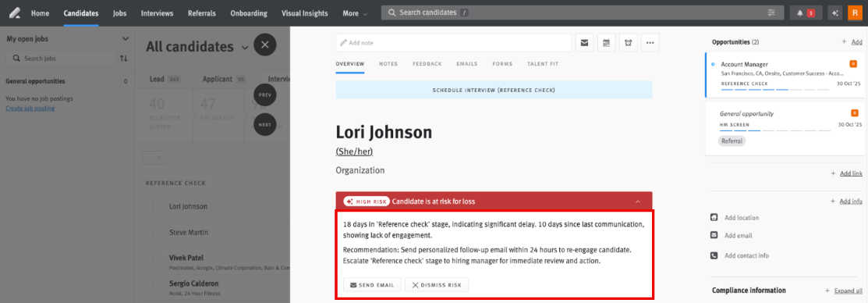Open the Home nav item
The height and width of the screenshot is (303, 868).
tap(40, 13)
